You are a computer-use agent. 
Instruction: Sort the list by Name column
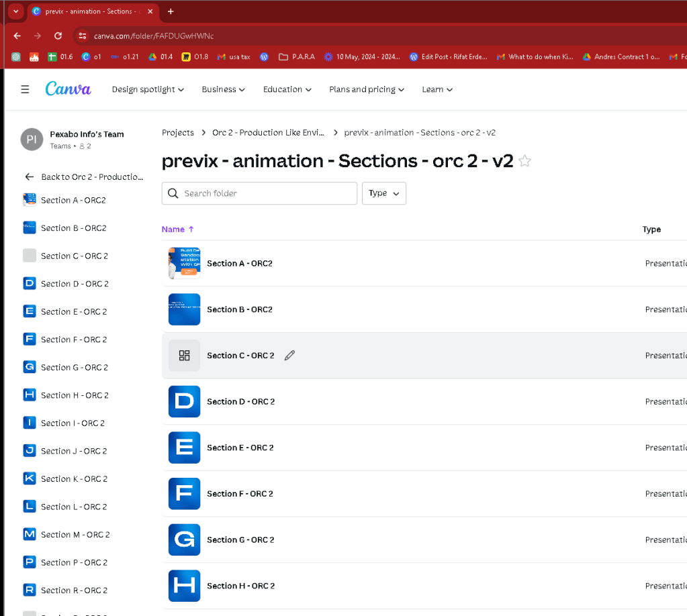coord(177,229)
